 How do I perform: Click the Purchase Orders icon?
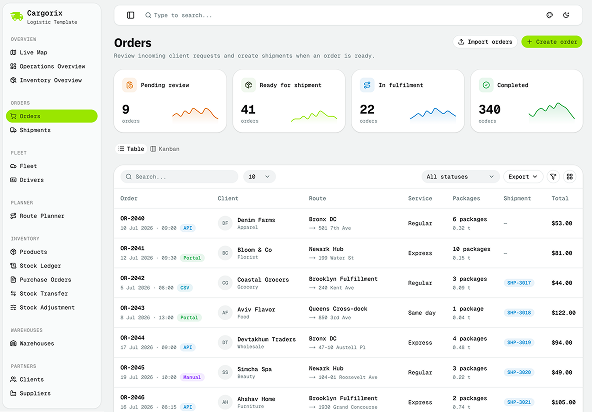click(13, 279)
